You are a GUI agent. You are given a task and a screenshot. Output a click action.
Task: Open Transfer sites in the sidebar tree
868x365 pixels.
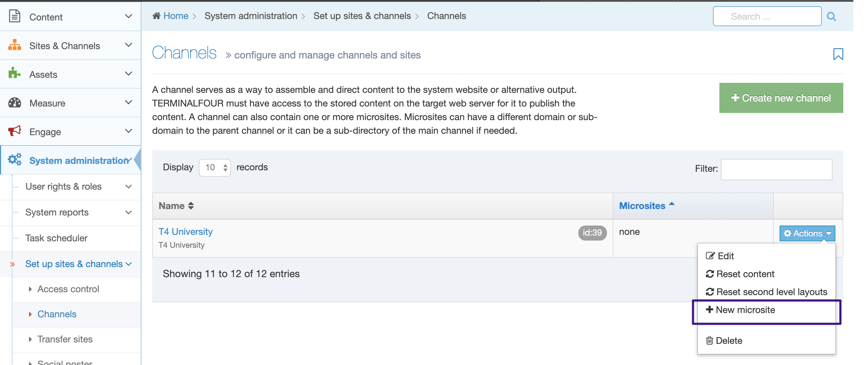pos(65,339)
